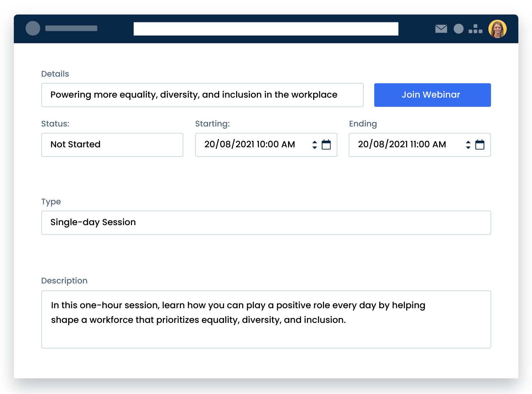The height and width of the screenshot is (394, 532).
Task: Click the Join Webinar button
Action: click(432, 95)
